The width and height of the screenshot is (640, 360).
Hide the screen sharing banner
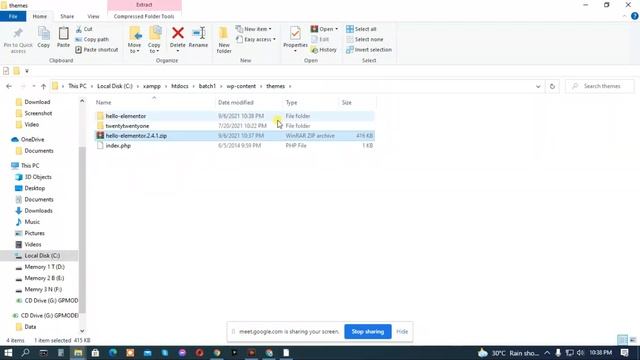click(x=402, y=331)
